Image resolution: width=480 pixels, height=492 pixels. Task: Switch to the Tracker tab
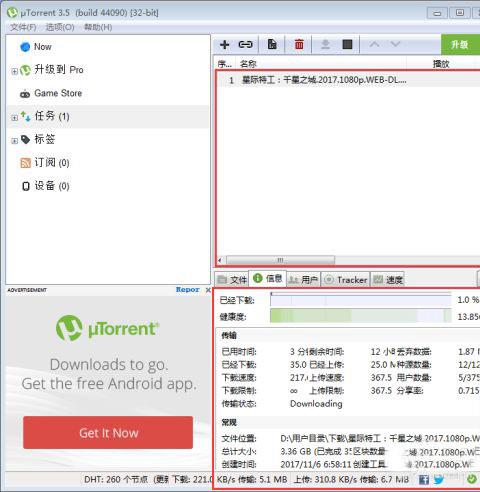346,279
